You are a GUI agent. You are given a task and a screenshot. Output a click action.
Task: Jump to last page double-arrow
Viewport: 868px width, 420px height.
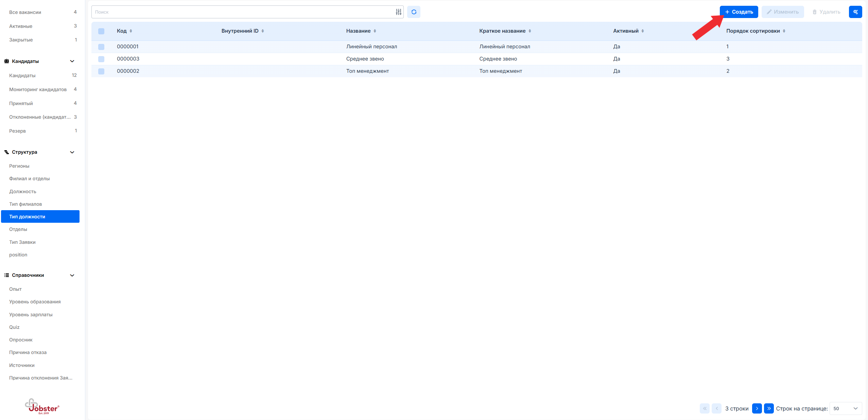[x=768, y=408]
